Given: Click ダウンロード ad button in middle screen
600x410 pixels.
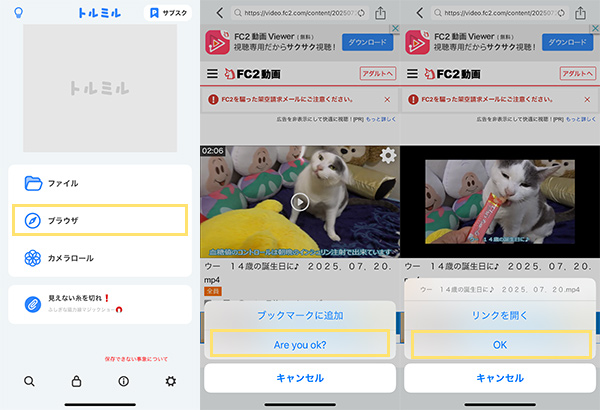Looking at the screenshot, I should pyautogui.click(x=367, y=42).
